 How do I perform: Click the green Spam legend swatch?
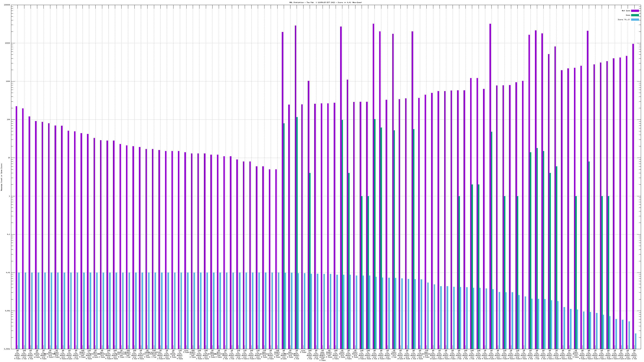[635, 15]
